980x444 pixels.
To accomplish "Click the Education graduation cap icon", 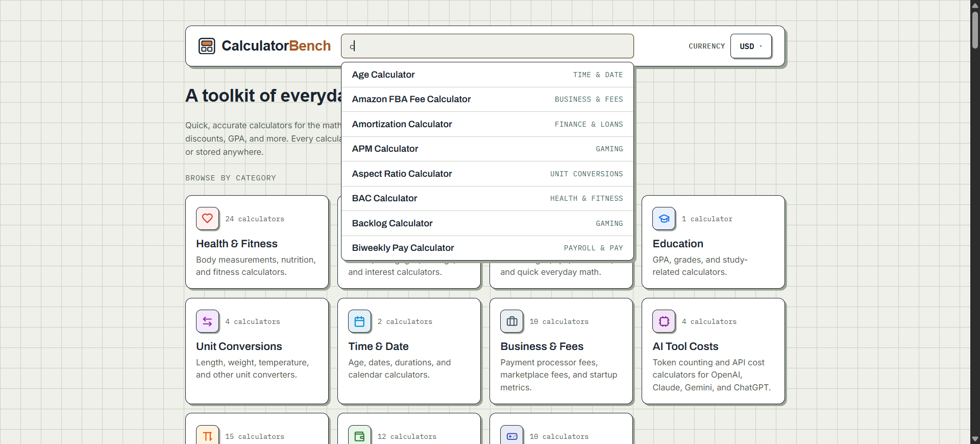I will click(664, 219).
